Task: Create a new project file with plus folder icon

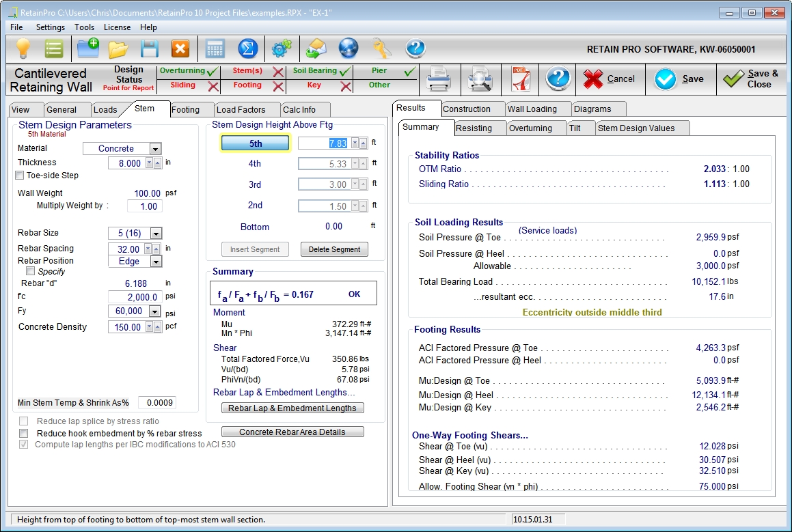Action: tap(88, 48)
